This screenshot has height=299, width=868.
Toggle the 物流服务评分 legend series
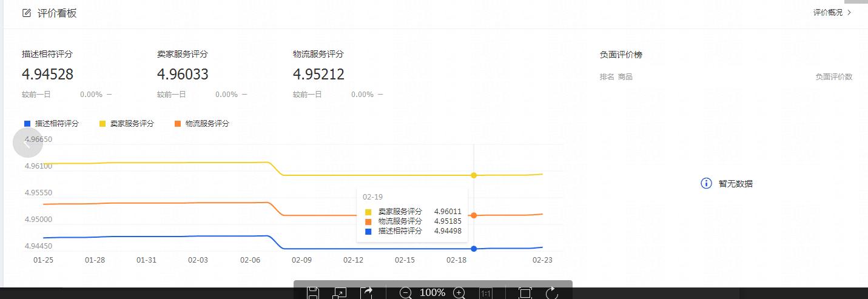(x=202, y=124)
